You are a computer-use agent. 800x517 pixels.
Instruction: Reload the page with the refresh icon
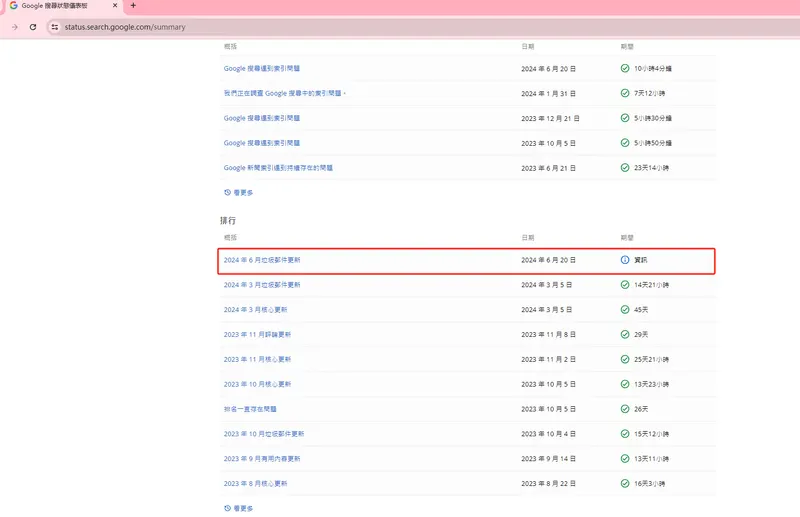point(33,27)
